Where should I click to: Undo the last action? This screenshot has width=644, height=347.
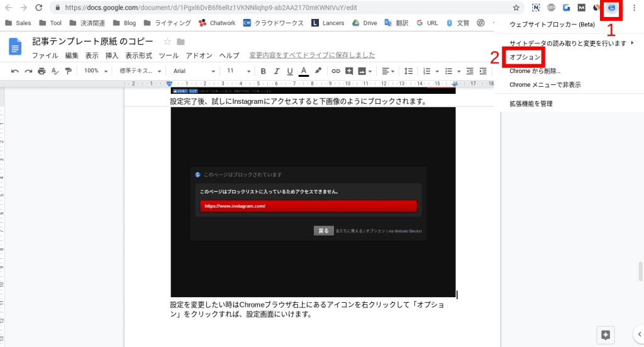point(15,71)
